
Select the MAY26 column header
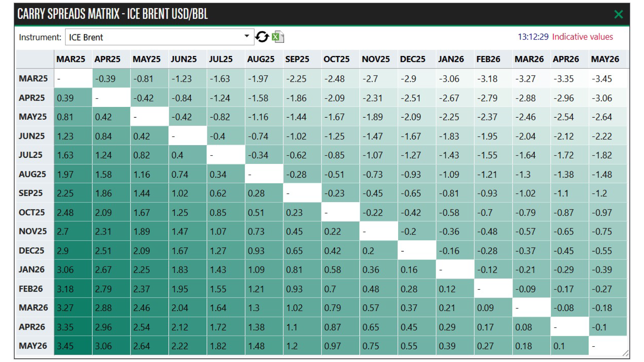click(x=605, y=59)
